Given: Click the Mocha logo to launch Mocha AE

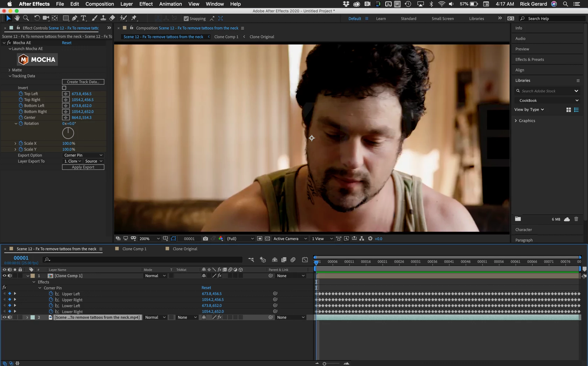Looking at the screenshot, I should tap(37, 59).
